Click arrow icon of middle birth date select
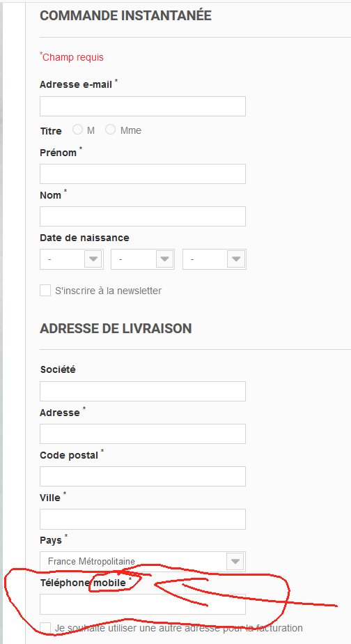351x644 pixels. [x=164, y=259]
